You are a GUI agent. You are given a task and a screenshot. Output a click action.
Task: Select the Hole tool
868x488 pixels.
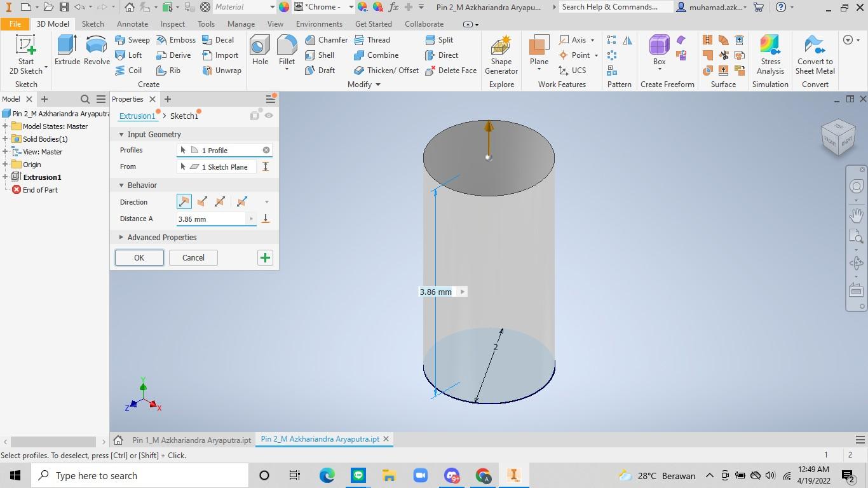tap(260, 50)
